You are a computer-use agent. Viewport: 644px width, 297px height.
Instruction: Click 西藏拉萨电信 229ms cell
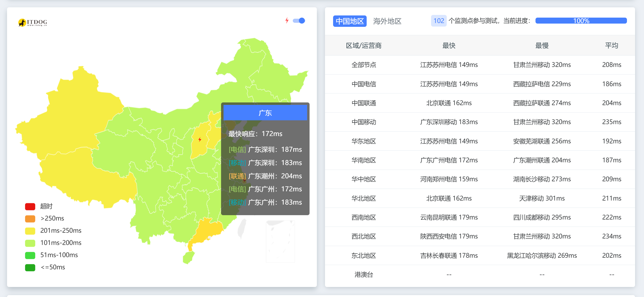click(x=542, y=84)
